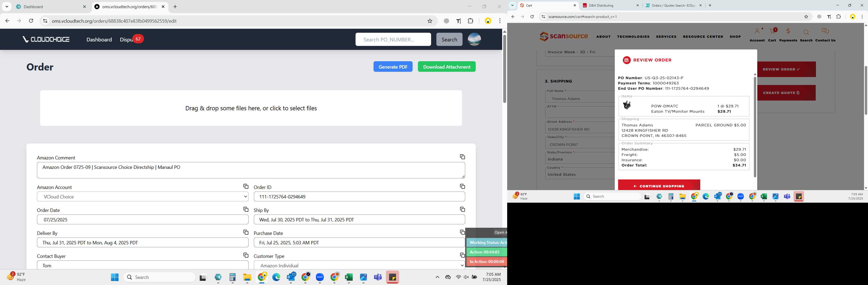868x285 pixels.
Task: Click the OMS page vertical scrollbar
Action: (x=505, y=69)
